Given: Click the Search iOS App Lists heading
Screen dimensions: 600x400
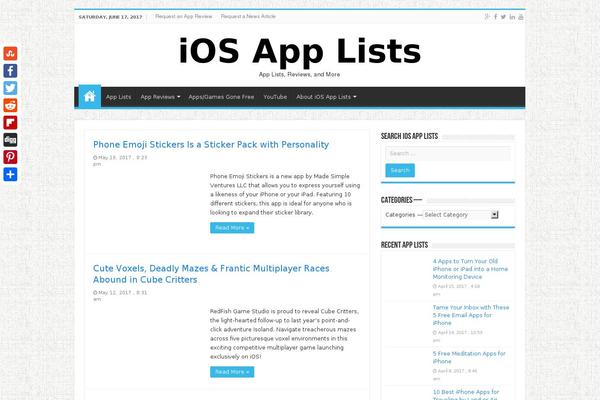Looking at the screenshot, I should pyautogui.click(x=409, y=136).
